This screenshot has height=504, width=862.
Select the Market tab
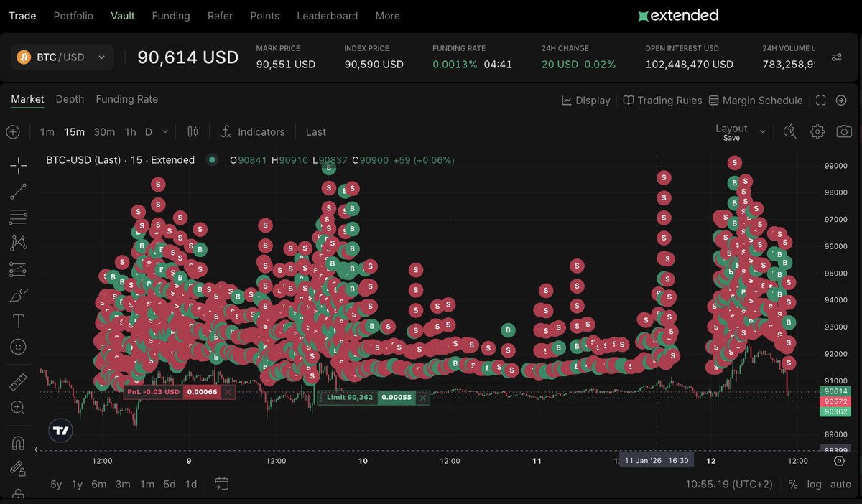click(27, 99)
